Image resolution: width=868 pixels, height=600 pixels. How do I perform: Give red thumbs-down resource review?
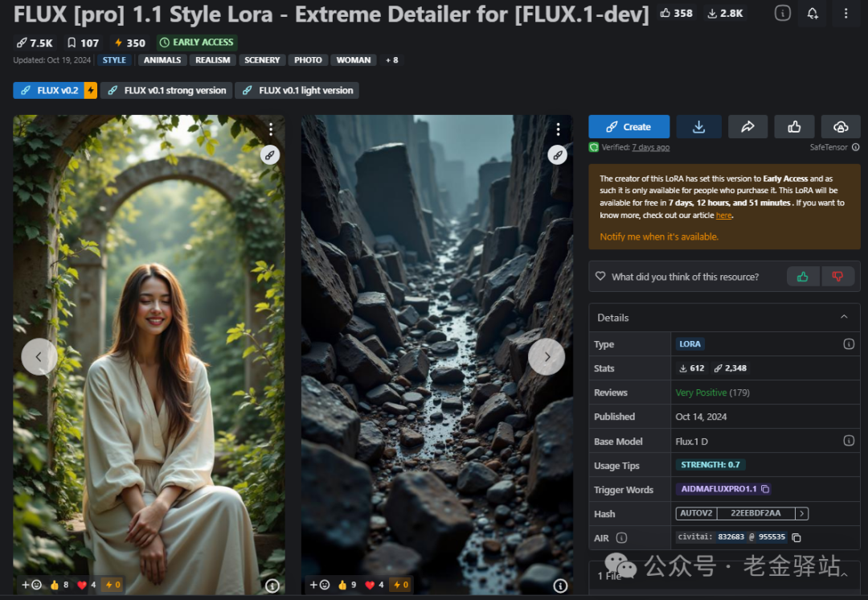click(x=837, y=277)
